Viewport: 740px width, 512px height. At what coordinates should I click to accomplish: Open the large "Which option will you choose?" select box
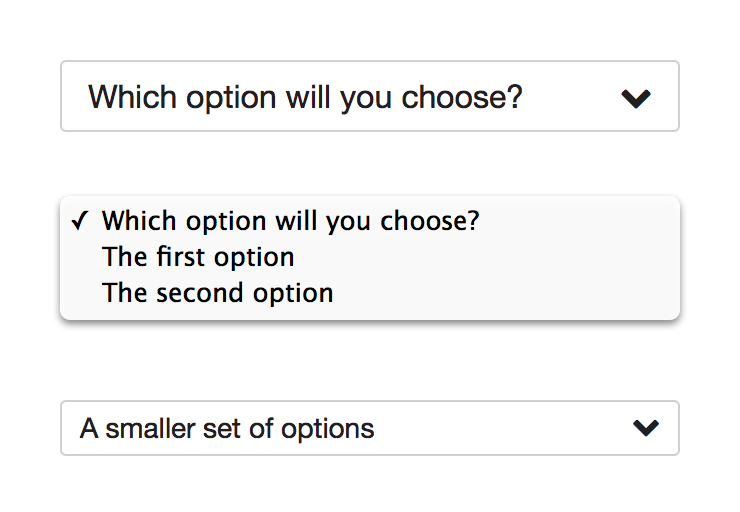click(x=369, y=96)
